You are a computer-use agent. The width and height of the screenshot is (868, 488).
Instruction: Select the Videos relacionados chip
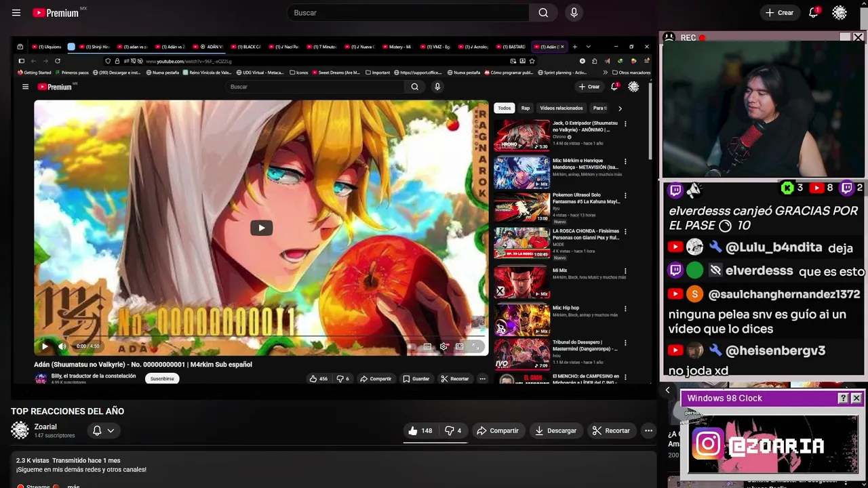click(x=561, y=108)
